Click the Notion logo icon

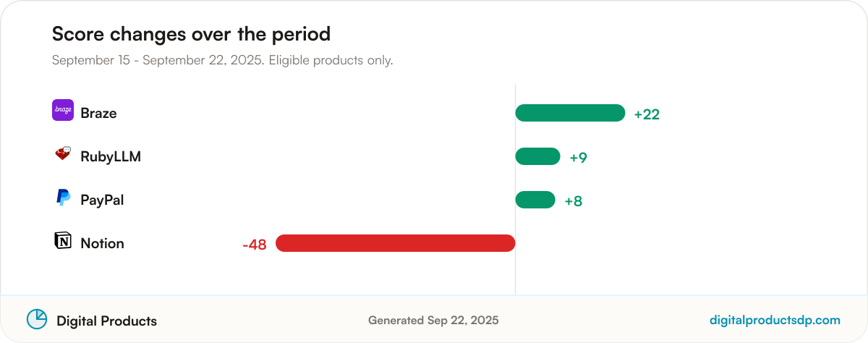click(x=63, y=240)
